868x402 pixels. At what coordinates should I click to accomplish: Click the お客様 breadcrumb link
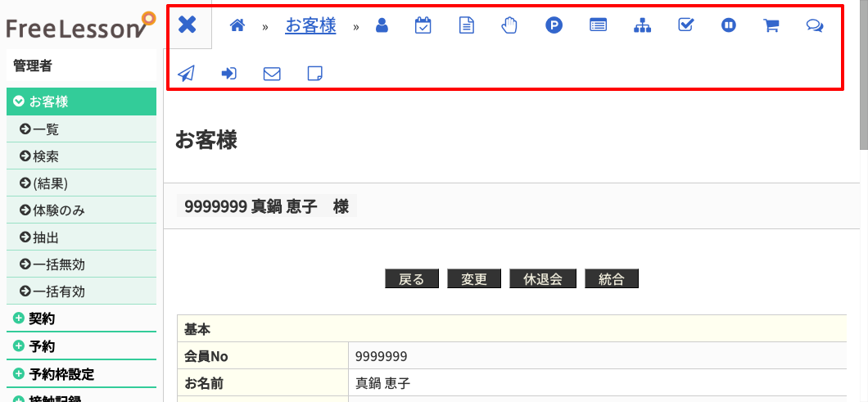click(310, 25)
